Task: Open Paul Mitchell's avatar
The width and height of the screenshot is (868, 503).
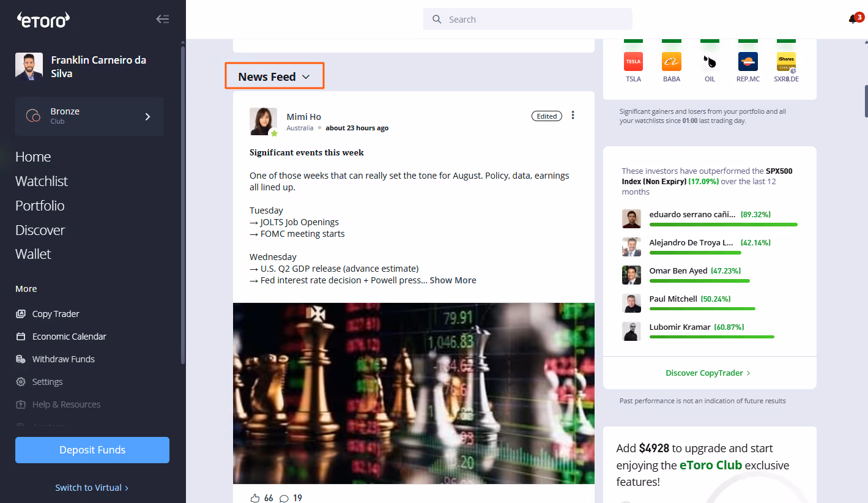Action: pyautogui.click(x=631, y=303)
